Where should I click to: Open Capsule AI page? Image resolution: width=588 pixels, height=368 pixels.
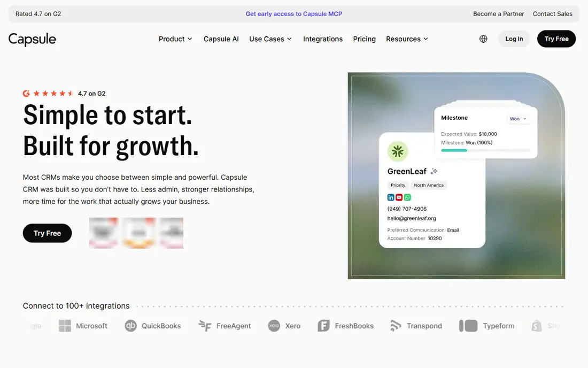pos(221,39)
